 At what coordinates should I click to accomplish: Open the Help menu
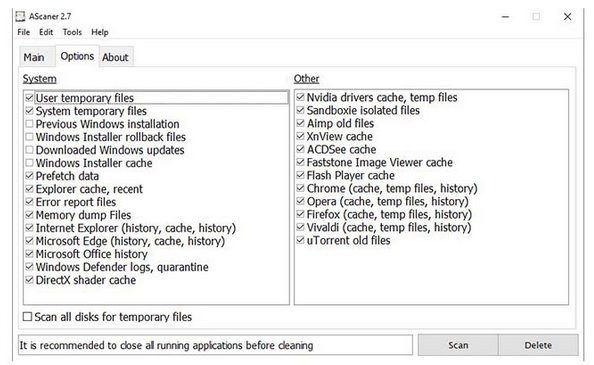(x=100, y=32)
